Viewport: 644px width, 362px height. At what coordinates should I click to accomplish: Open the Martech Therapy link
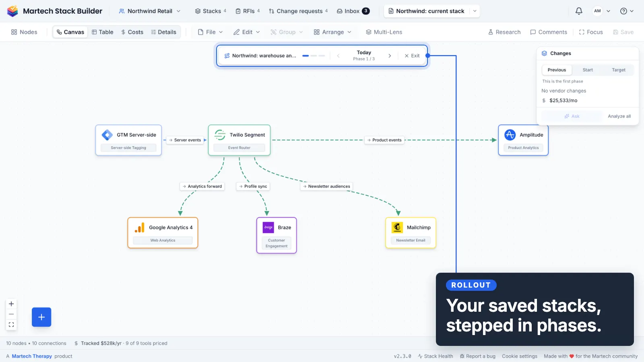coord(32,356)
